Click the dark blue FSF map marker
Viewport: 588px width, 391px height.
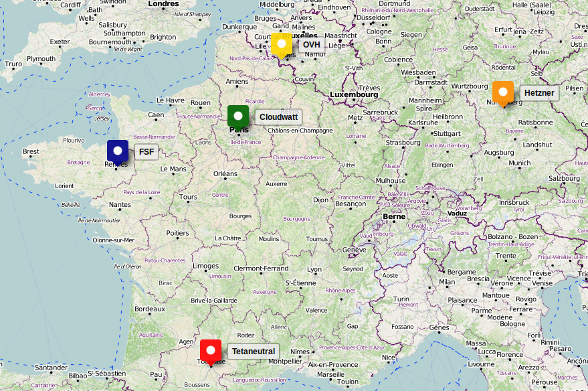pos(118,153)
